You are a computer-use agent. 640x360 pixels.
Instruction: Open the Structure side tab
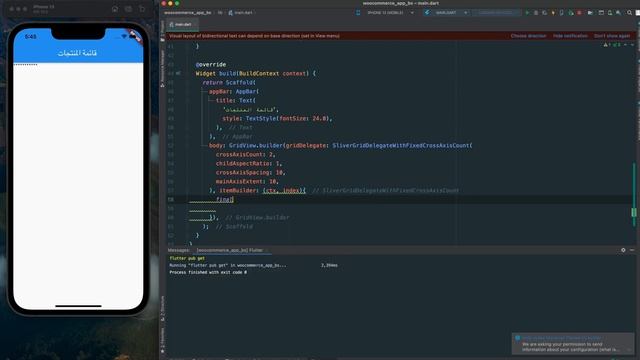pyautogui.click(x=162, y=308)
